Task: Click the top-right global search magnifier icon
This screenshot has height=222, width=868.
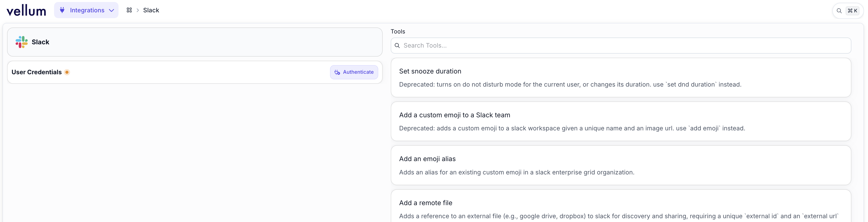Action: [x=839, y=11]
